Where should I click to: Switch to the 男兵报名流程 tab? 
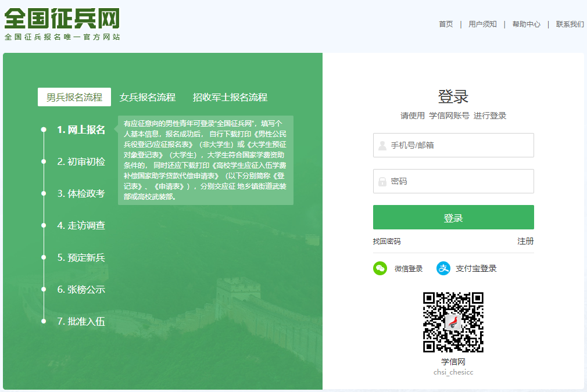coord(74,97)
